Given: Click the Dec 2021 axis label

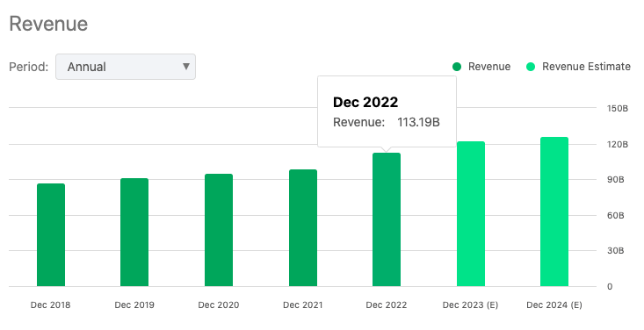Looking at the screenshot, I should click(303, 305).
